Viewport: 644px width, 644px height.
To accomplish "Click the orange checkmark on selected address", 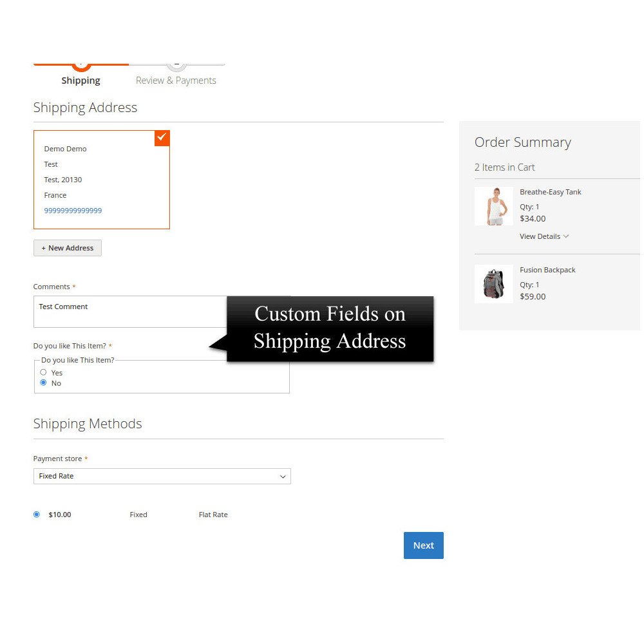I will (162, 138).
